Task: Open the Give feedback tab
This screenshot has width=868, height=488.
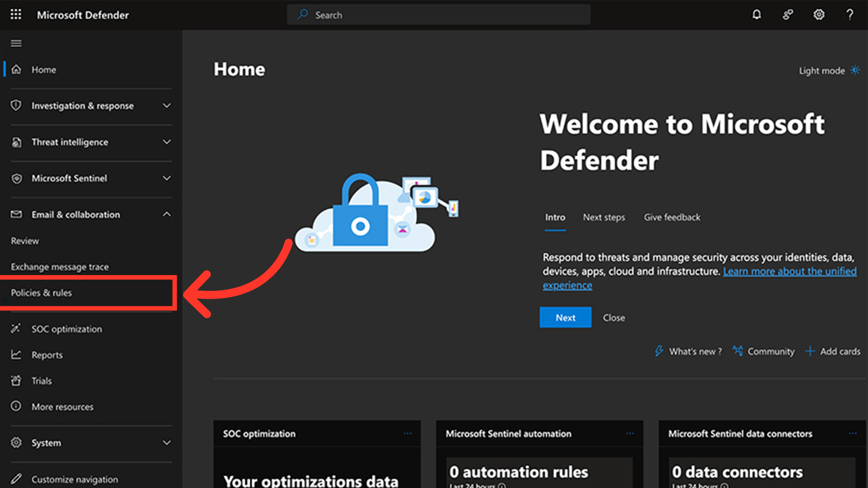Action: [x=672, y=217]
